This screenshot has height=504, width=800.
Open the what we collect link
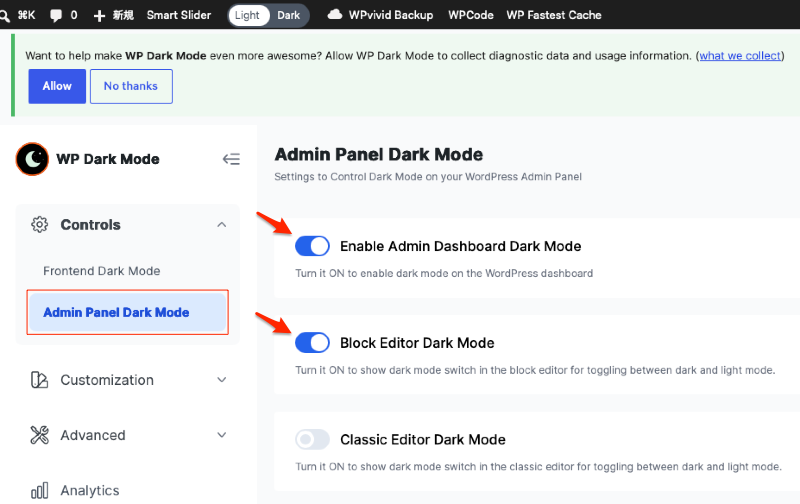[x=740, y=56]
